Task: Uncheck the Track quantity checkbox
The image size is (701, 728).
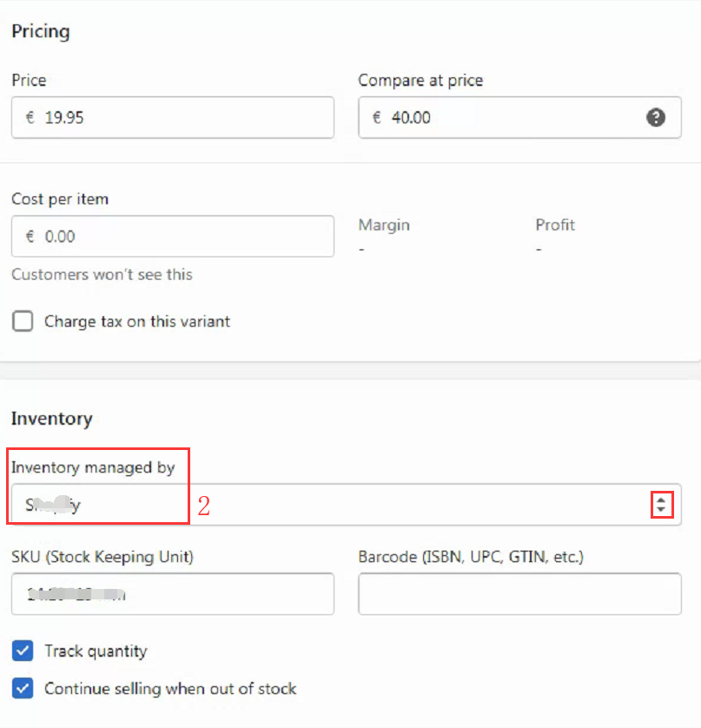Action: coord(23,651)
